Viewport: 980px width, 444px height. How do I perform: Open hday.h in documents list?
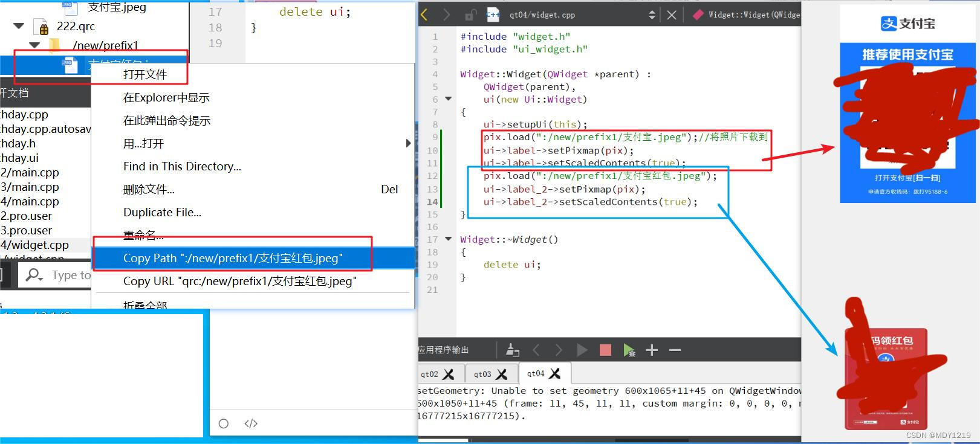click(x=18, y=143)
